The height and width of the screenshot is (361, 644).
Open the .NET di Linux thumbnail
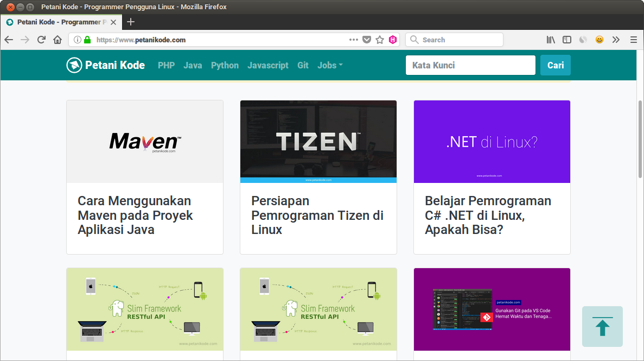click(x=492, y=142)
